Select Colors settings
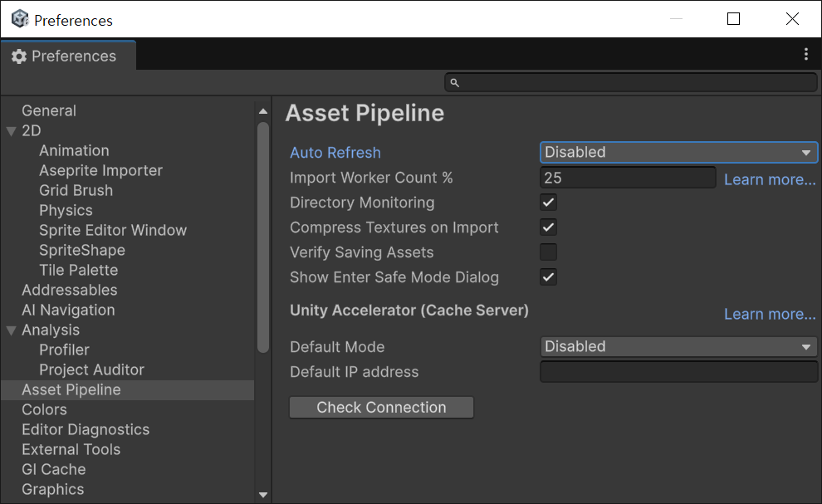Screen dimensions: 822x504 coord(44,409)
